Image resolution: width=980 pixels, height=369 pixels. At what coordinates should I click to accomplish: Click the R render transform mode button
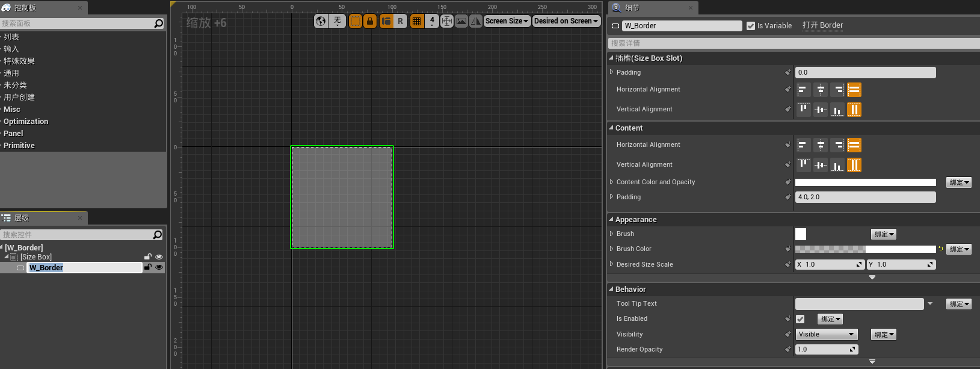400,21
